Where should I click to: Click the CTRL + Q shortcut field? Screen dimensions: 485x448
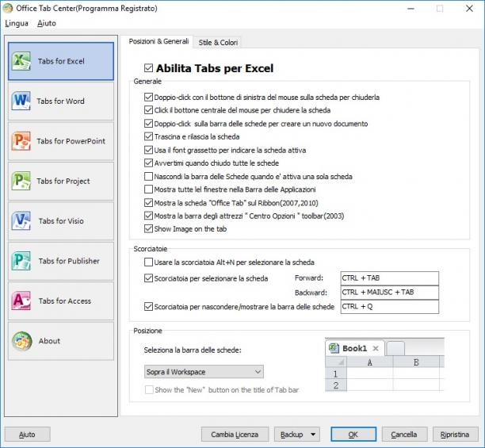pos(389,306)
